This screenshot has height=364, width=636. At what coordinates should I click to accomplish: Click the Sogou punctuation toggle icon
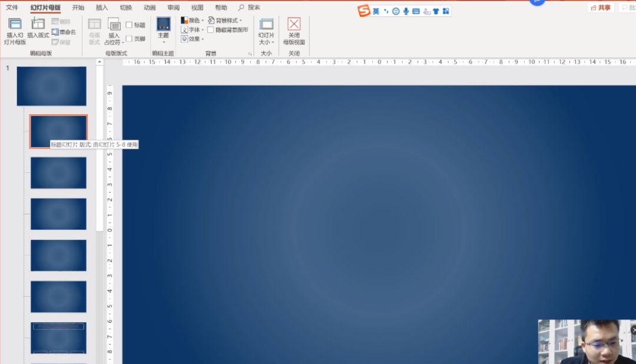point(386,11)
